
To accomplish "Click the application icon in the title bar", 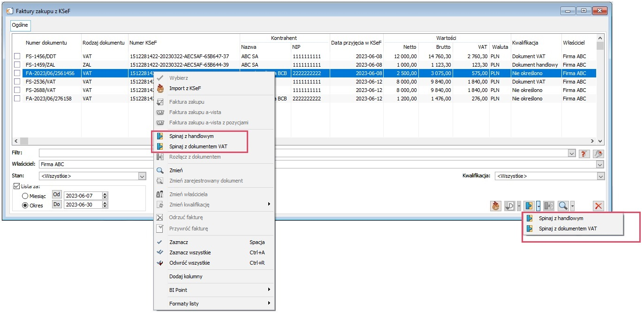I will 9,10.
